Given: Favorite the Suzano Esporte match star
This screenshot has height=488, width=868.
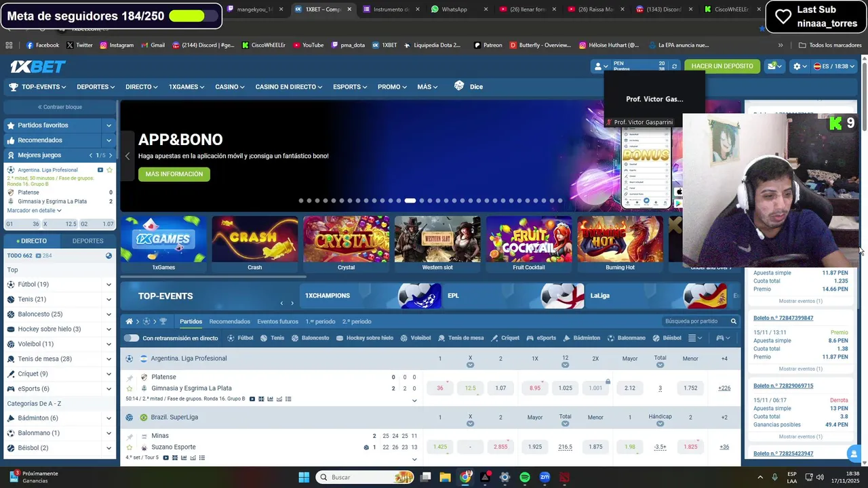Looking at the screenshot, I should (x=130, y=447).
